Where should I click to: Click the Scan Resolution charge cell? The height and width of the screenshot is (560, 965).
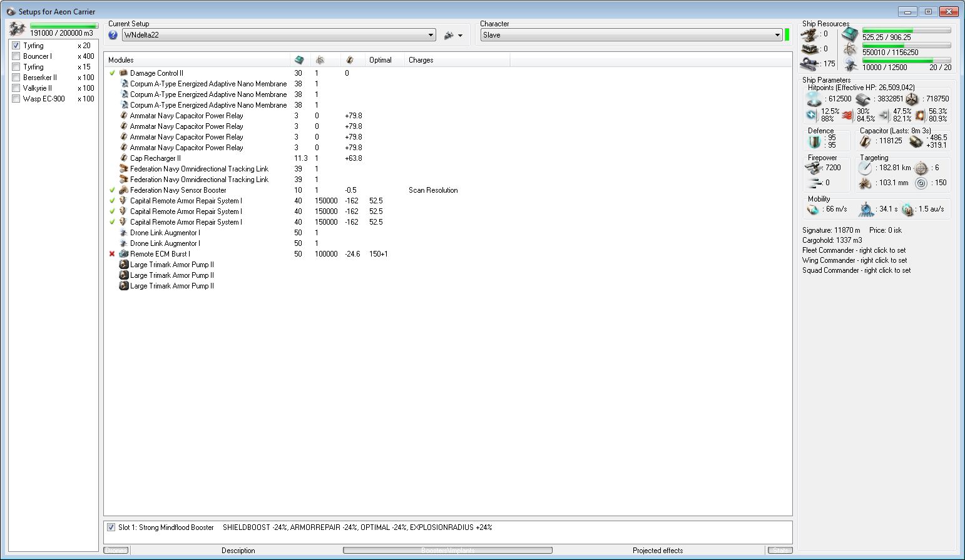click(x=433, y=190)
